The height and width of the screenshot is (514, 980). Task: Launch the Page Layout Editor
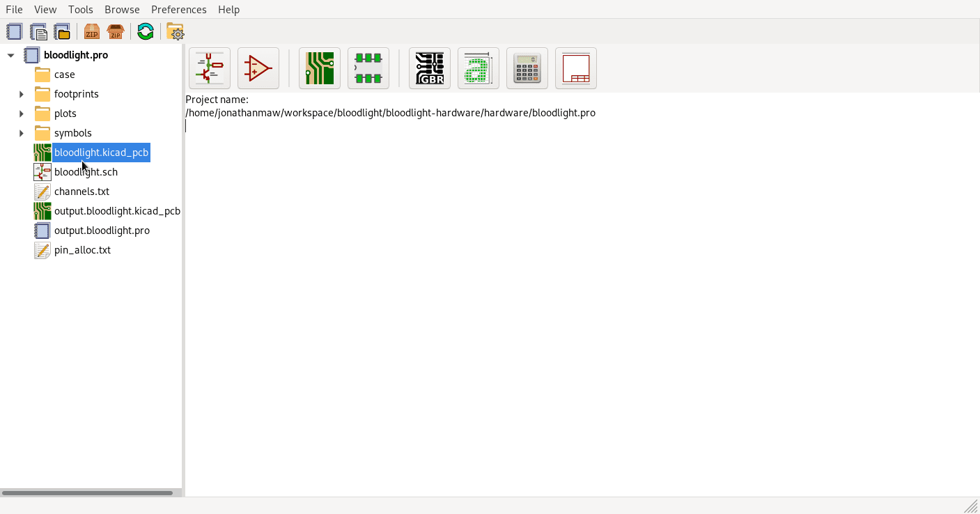tap(576, 68)
